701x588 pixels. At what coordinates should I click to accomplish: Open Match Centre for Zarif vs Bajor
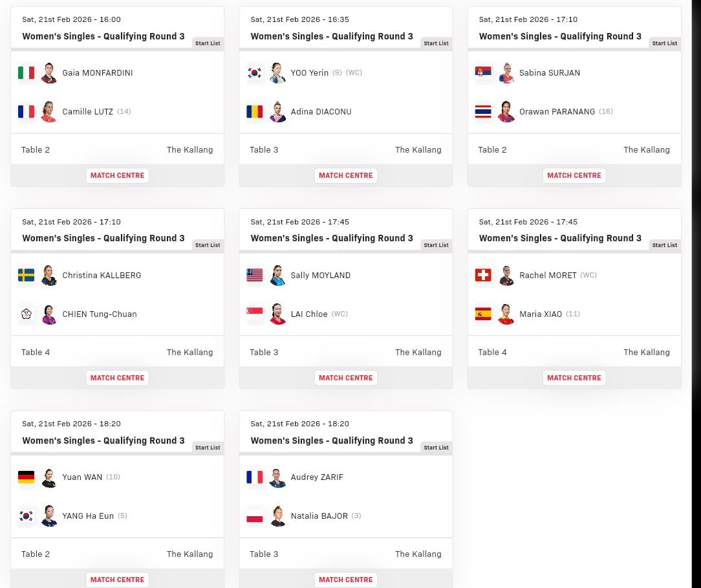[x=345, y=580]
